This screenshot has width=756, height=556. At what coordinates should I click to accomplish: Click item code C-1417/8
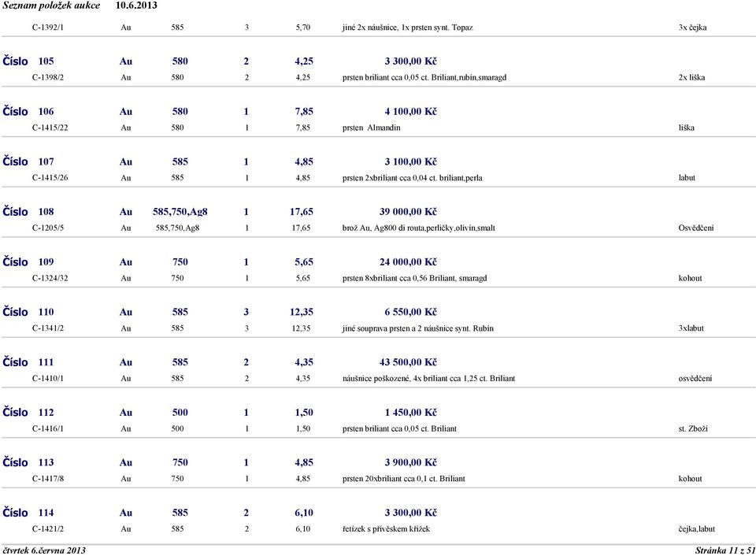[48, 478]
